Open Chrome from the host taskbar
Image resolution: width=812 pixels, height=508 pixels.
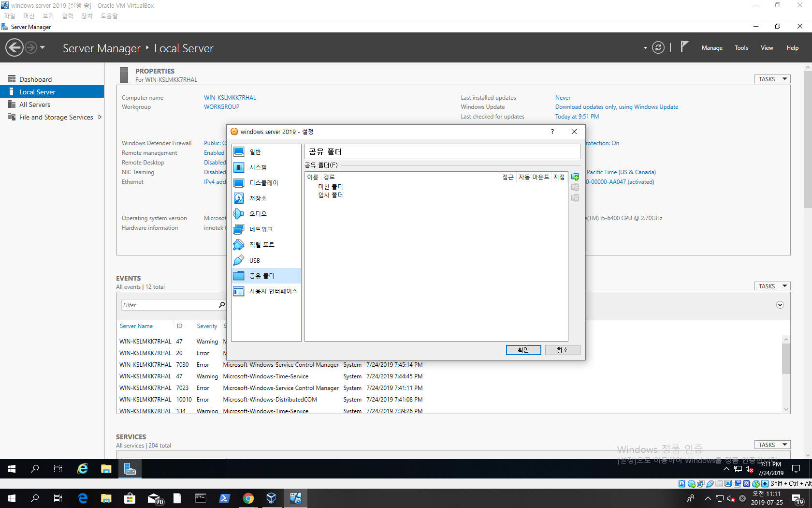248,498
